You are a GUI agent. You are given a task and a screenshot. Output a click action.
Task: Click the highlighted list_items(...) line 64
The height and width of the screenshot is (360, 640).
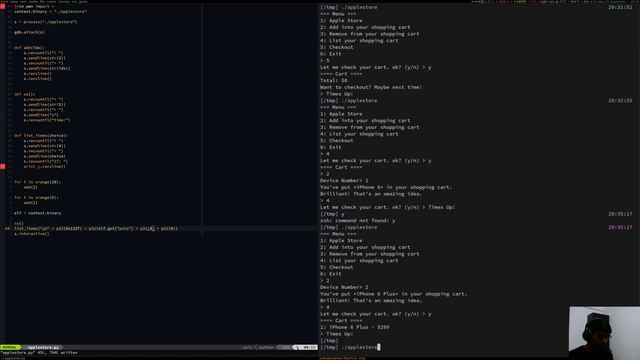pos(96,229)
